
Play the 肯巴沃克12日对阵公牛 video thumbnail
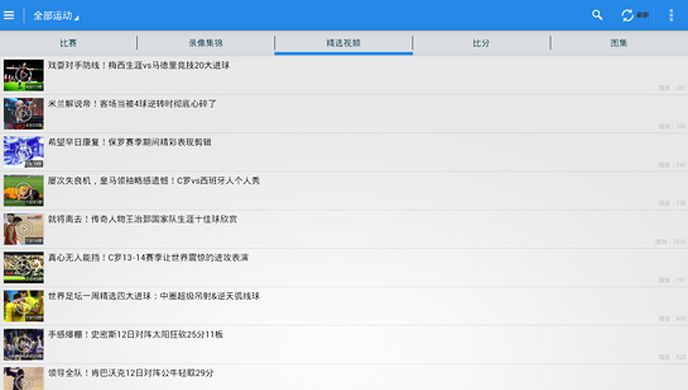coord(24,379)
